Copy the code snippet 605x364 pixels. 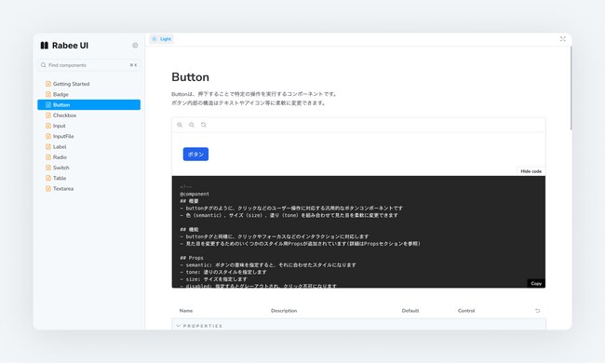pyautogui.click(x=536, y=283)
